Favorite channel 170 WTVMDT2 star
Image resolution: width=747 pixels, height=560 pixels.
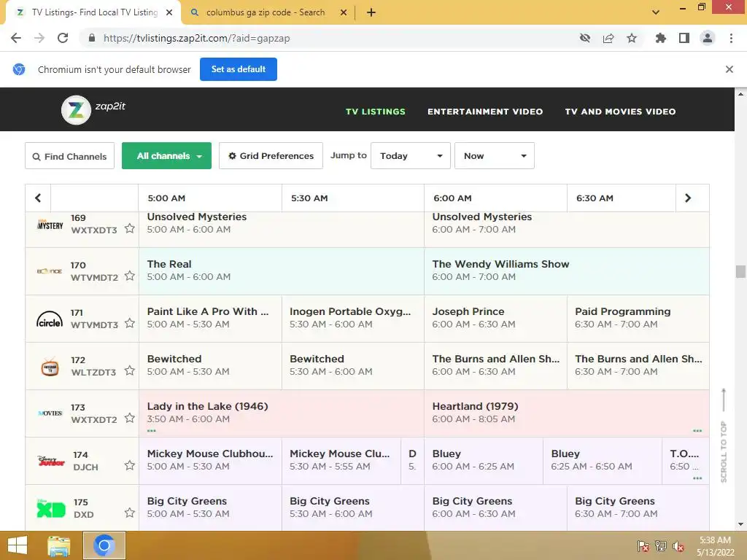pyautogui.click(x=130, y=276)
